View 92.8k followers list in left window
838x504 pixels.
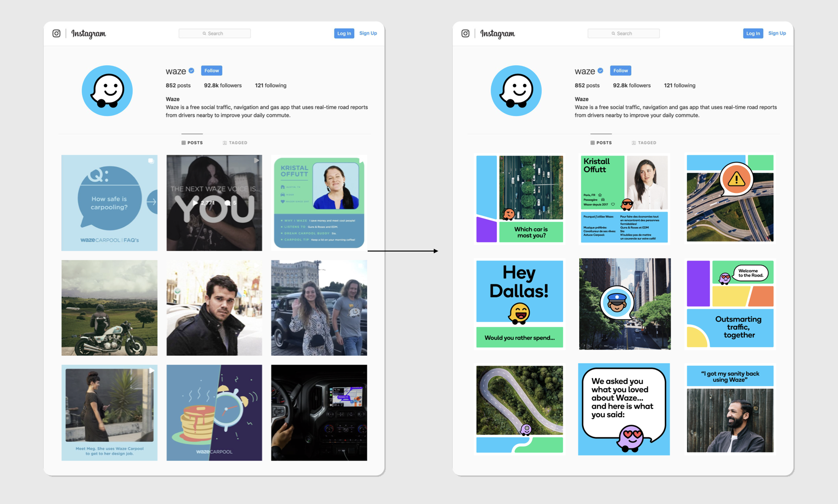pyautogui.click(x=223, y=86)
